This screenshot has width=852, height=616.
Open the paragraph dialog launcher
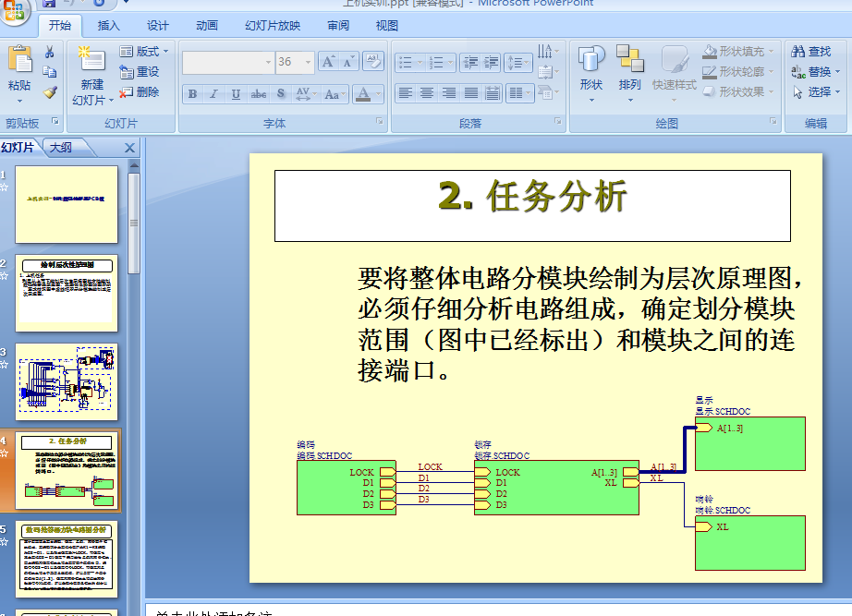(x=557, y=122)
